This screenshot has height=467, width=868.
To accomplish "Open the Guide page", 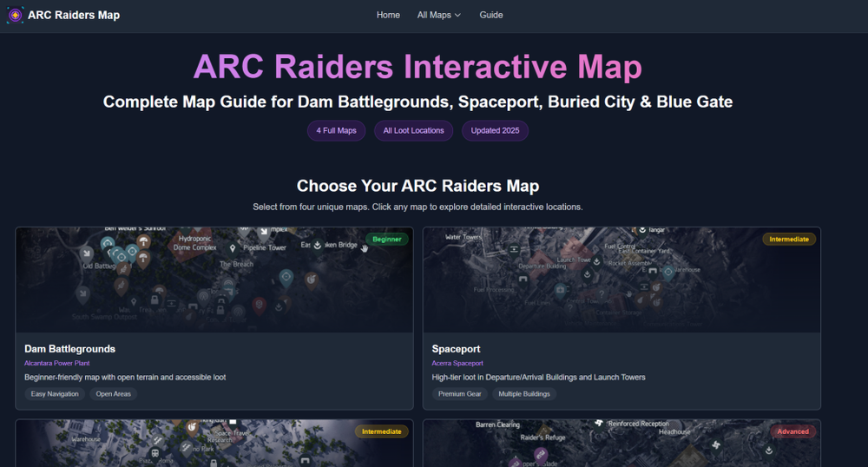I will (491, 15).
